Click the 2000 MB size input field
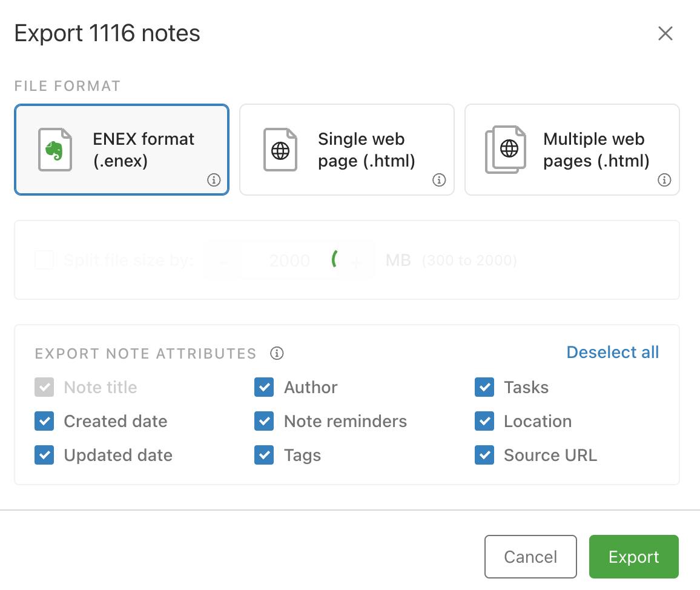Image resolution: width=700 pixels, height=590 pixels. 289,261
